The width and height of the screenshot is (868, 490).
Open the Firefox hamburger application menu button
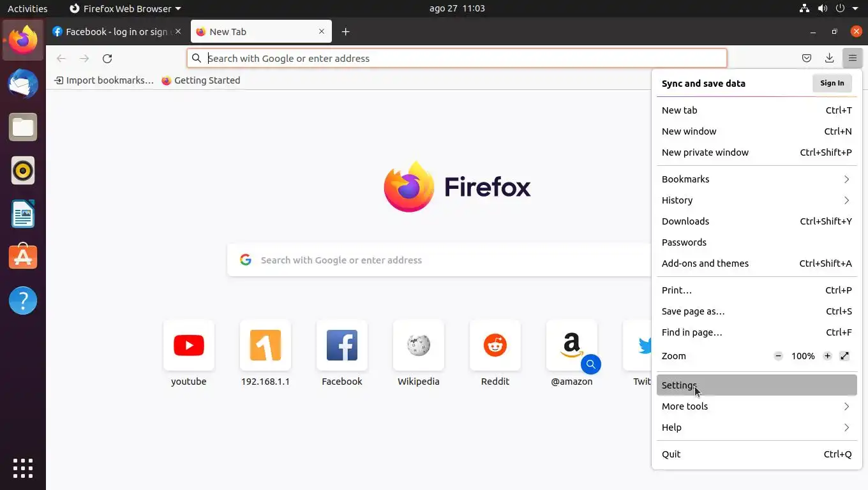852,58
